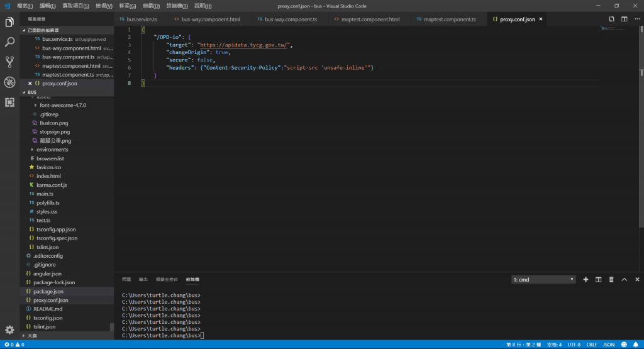This screenshot has width=644, height=349.
Task: Open the 說明(H) menu
Action: coord(203,6)
